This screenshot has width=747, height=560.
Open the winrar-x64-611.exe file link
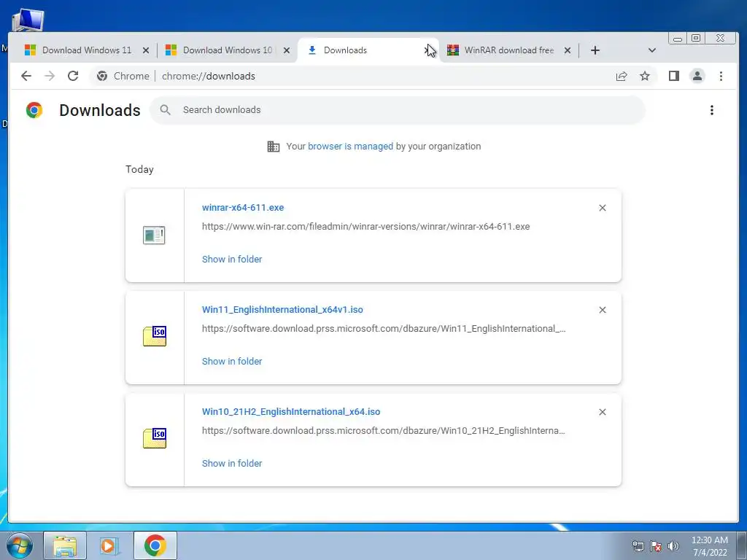point(243,208)
